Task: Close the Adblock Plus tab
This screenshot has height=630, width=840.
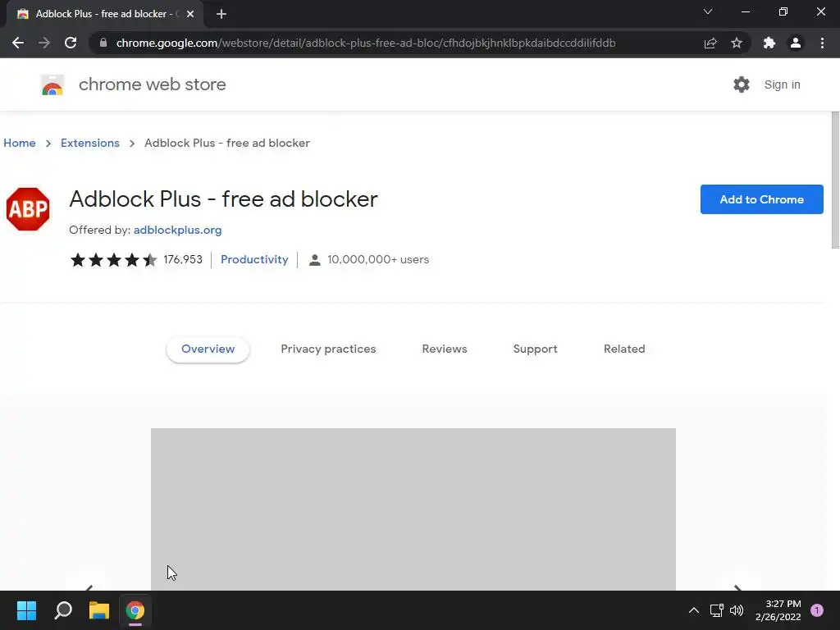Action: click(190, 14)
